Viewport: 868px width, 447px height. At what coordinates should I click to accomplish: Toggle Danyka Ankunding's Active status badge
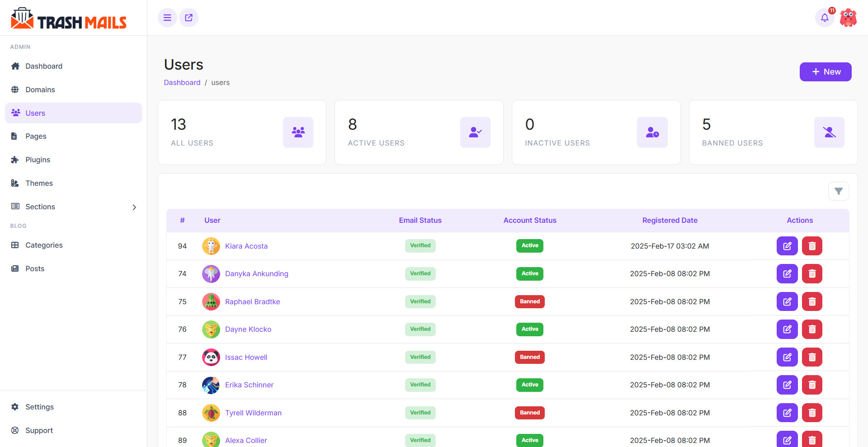(529, 273)
